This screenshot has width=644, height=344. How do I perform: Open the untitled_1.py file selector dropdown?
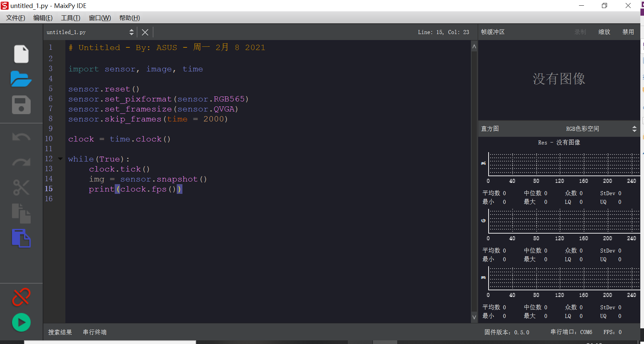pyautogui.click(x=90, y=32)
